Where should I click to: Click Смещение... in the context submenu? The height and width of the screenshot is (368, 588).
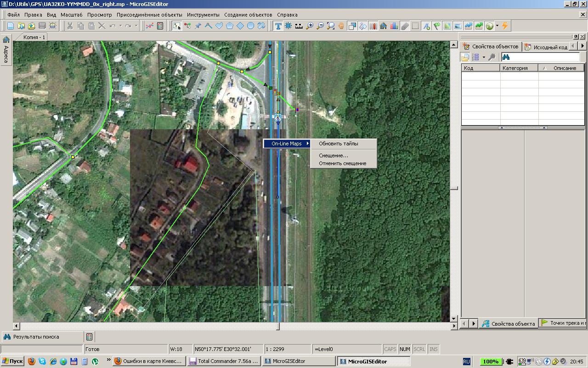pyautogui.click(x=333, y=155)
